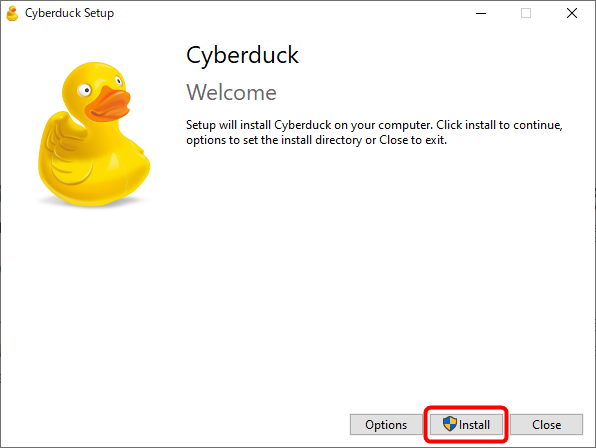Click "Close to exit" in the description text
This screenshot has height=448, width=596.
[x=413, y=140]
